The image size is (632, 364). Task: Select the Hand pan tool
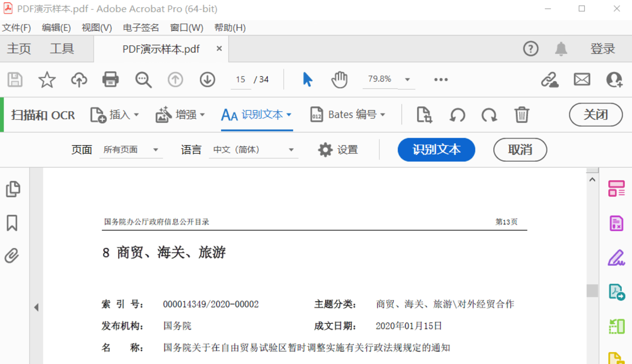click(339, 79)
